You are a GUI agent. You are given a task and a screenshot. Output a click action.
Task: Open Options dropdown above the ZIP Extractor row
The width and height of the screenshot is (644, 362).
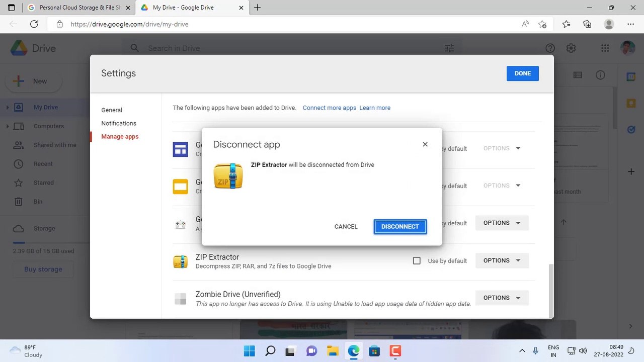tap(502, 223)
